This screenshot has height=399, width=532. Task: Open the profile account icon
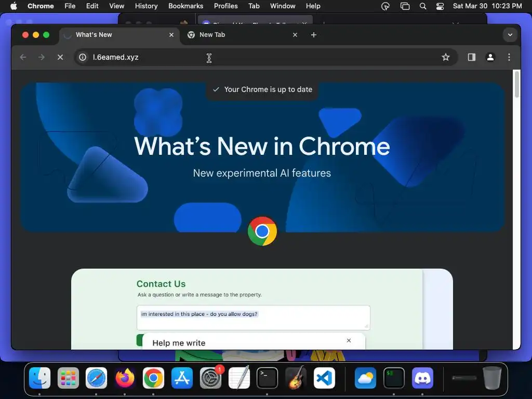click(x=490, y=57)
